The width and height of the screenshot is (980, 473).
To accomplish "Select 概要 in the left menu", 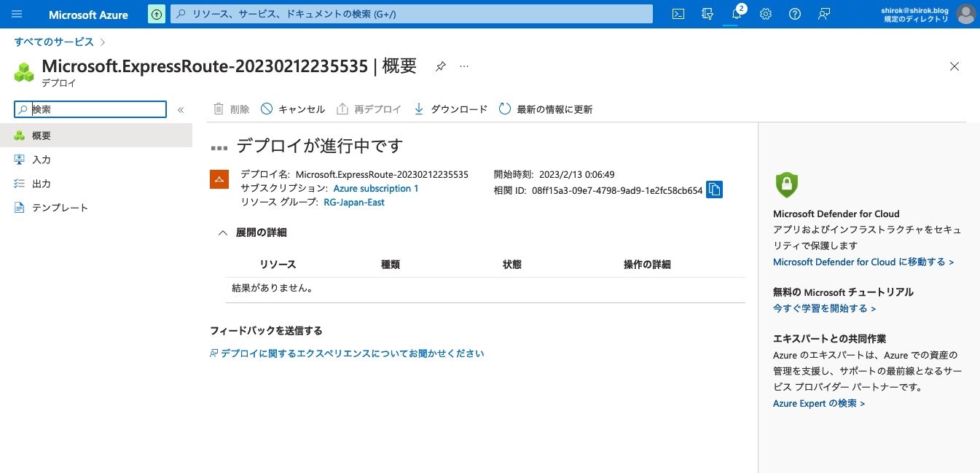I will [96, 136].
